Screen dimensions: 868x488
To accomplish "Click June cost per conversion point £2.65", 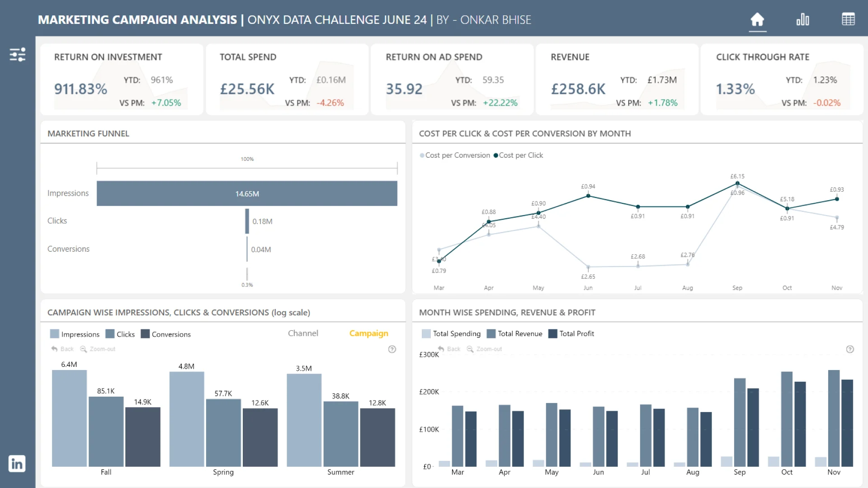I will pyautogui.click(x=588, y=267).
